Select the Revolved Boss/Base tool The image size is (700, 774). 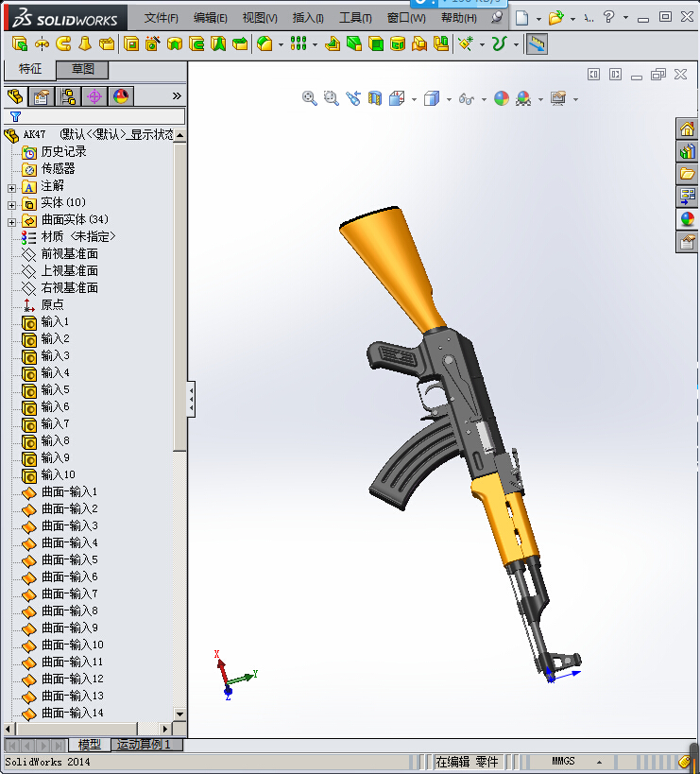coord(42,43)
